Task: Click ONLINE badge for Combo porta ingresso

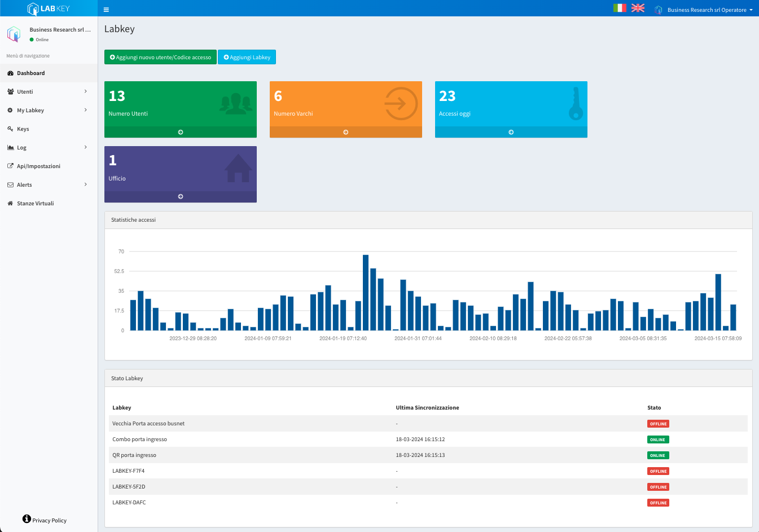Action: (x=658, y=439)
